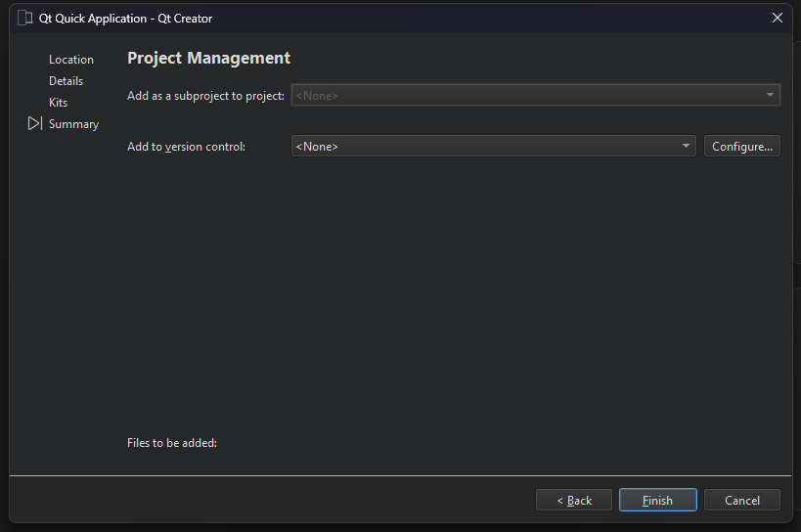Click the title 'Qt Quick Application - Qt Creator'
The image size is (801, 532).
[x=125, y=19]
